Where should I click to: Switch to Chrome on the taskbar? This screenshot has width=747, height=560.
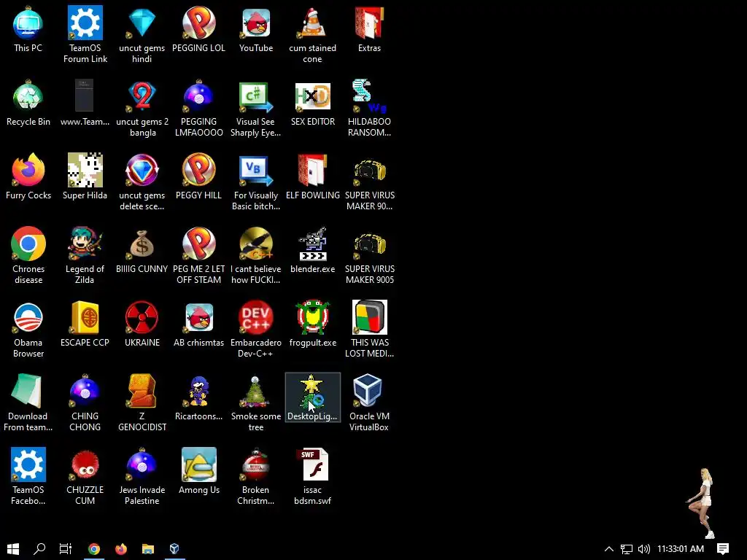click(94, 548)
